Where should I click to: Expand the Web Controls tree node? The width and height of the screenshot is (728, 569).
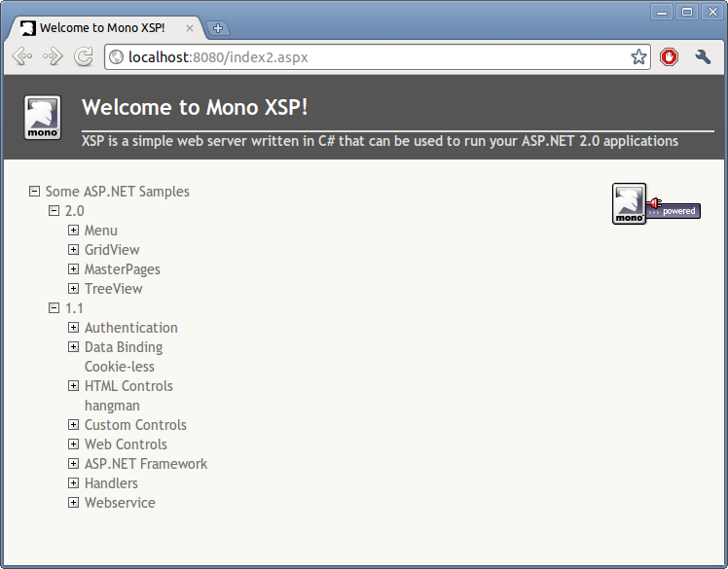(73, 445)
